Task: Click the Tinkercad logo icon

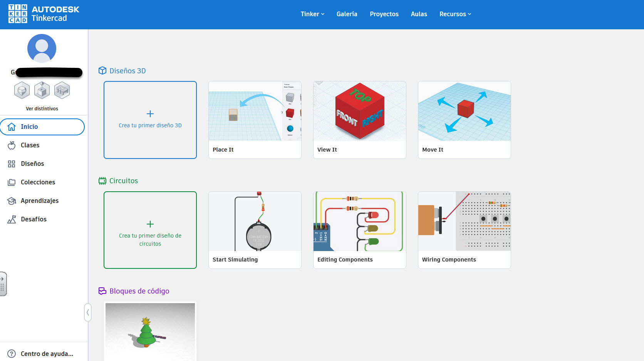Action: point(18,14)
